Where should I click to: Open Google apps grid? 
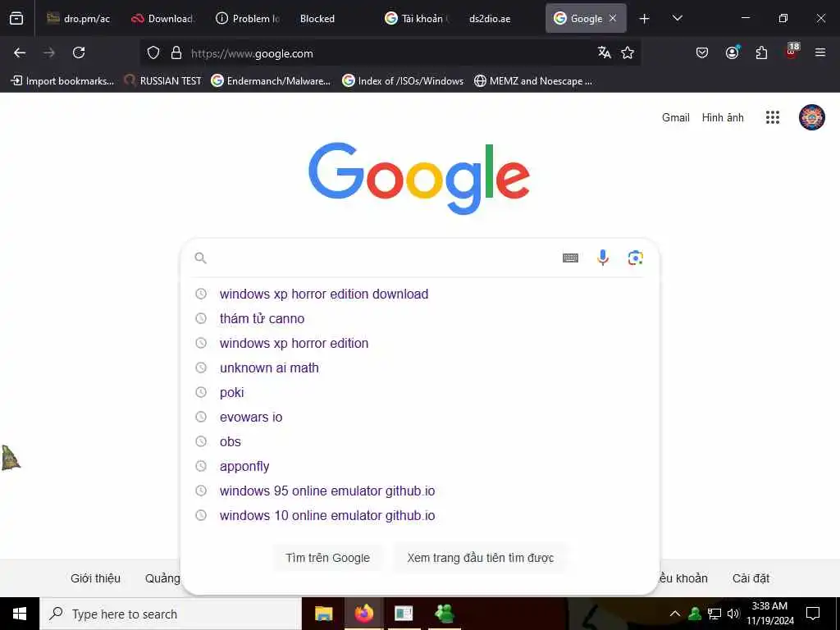[x=773, y=117]
